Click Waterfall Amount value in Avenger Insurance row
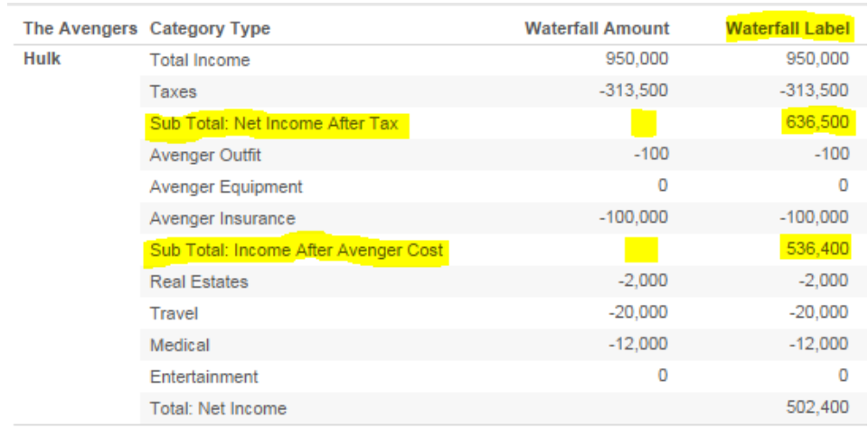Screen dimensions: 868x429 tap(633, 216)
